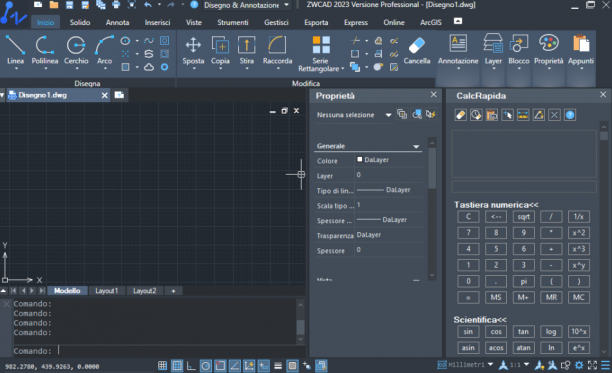This screenshot has height=373, width=612.
Task: Toggle ortho mode in status bar
Action: (x=191, y=366)
